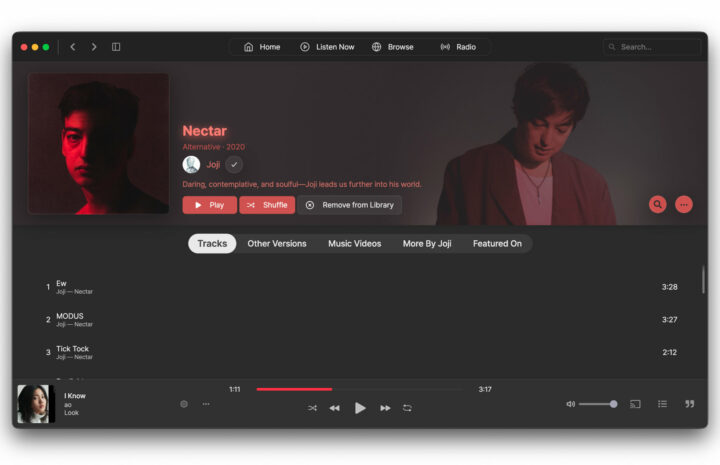Select track 3 Tick Tock

coord(360,352)
